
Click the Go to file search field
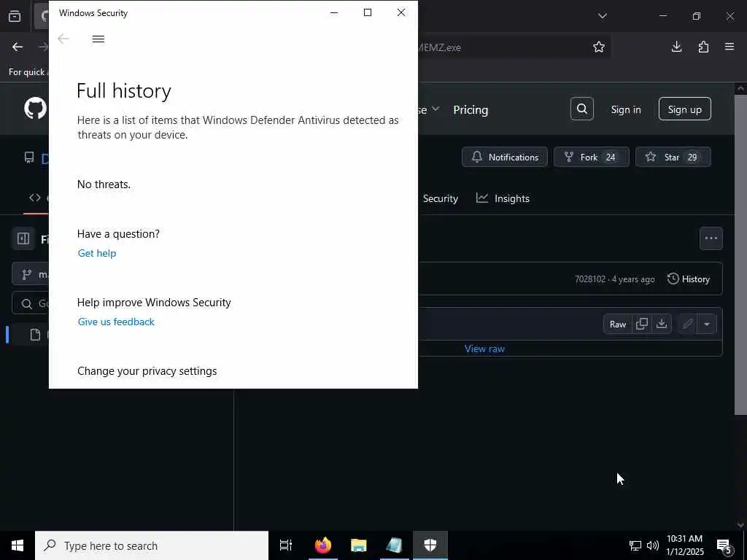(31, 303)
